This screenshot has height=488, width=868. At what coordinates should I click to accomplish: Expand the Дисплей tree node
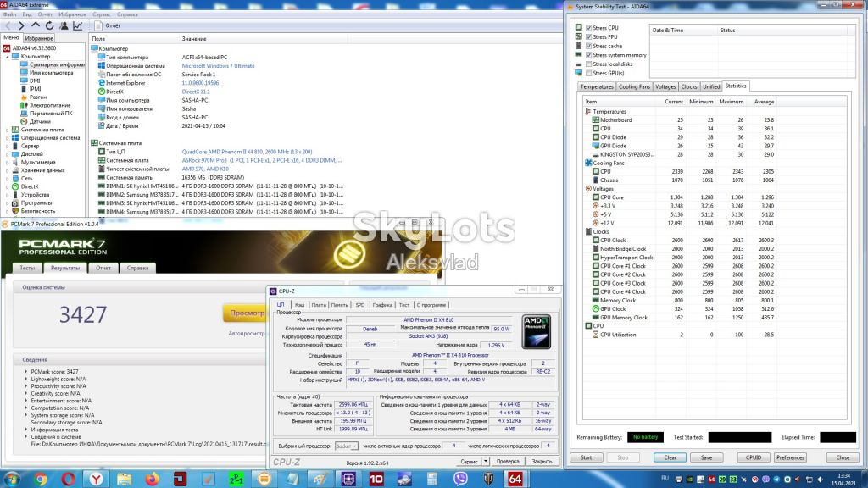pyautogui.click(x=7, y=154)
